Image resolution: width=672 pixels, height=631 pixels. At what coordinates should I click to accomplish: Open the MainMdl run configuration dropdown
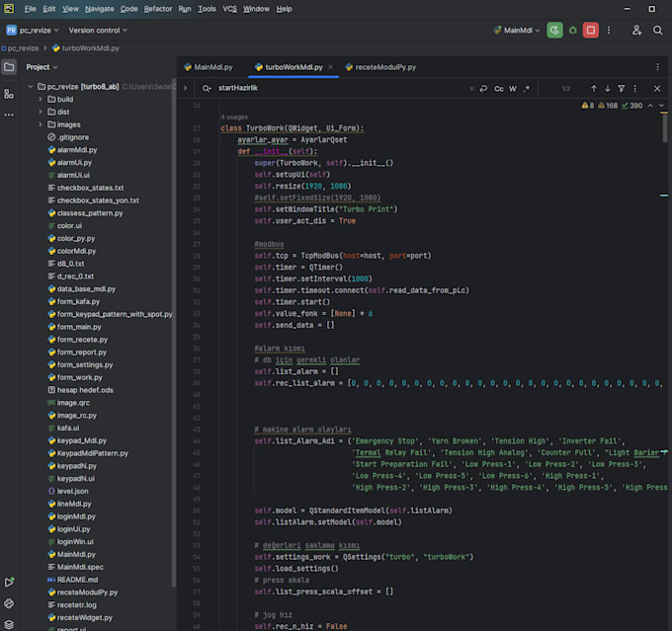click(x=519, y=30)
